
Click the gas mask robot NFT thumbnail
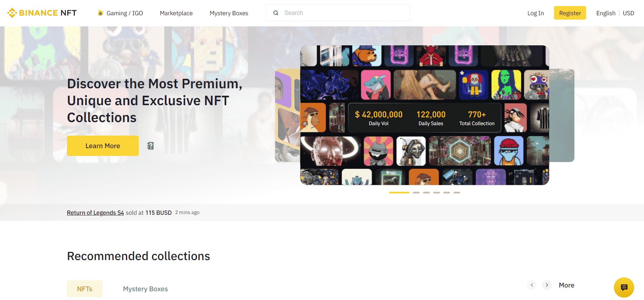(411, 151)
